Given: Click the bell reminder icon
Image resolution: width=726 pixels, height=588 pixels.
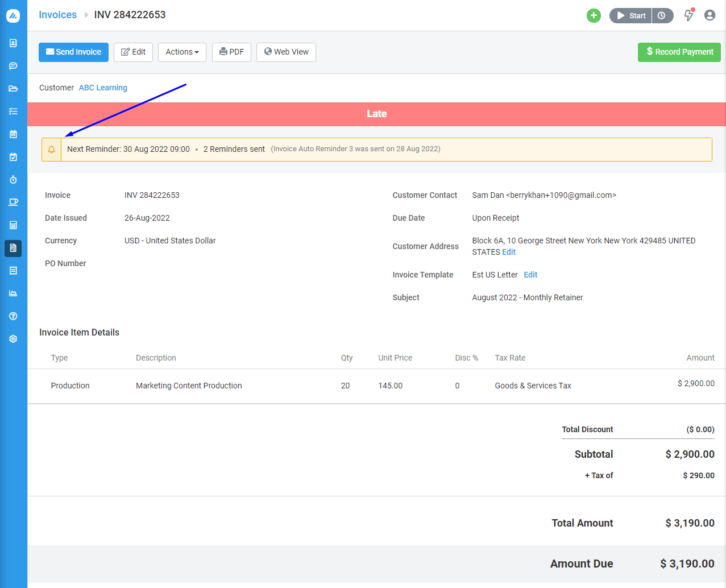Looking at the screenshot, I should pos(51,150).
